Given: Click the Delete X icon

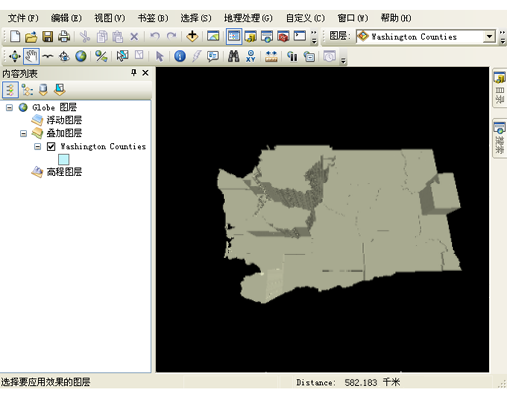Looking at the screenshot, I should 134,36.
